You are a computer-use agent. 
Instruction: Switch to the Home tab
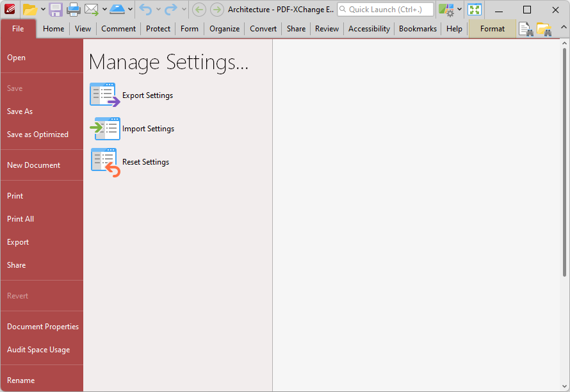pos(53,29)
